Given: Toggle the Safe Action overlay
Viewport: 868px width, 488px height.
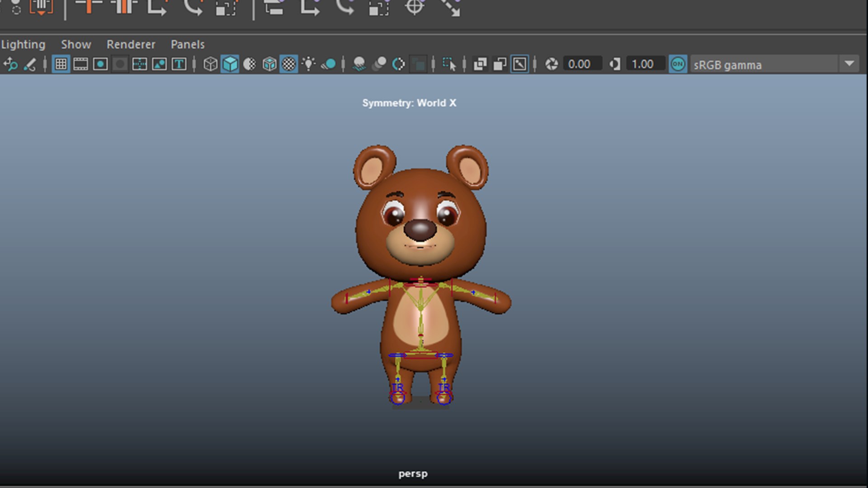Looking at the screenshot, I should pyautogui.click(x=159, y=64).
